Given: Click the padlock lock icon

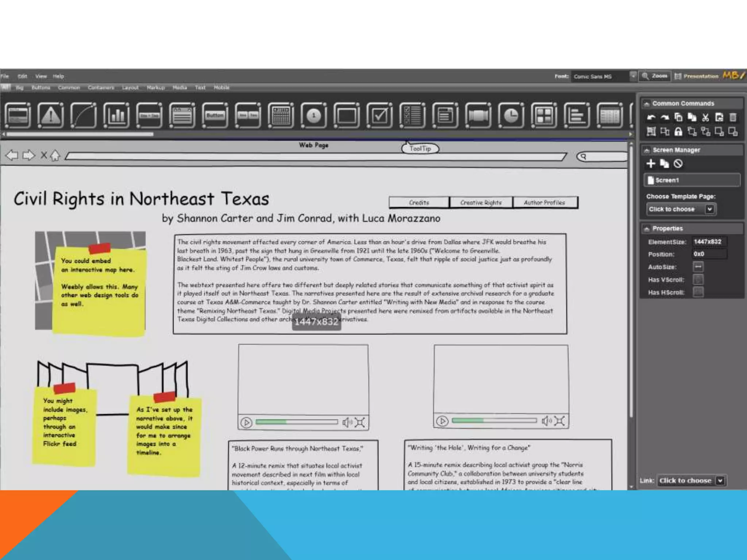Looking at the screenshot, I should tap(678, 132).
